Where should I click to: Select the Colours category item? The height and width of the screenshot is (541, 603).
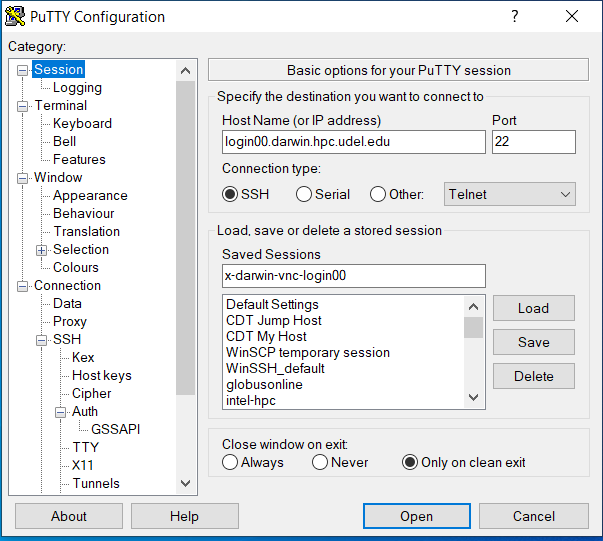pyautogui.click(x=76, y=268)
